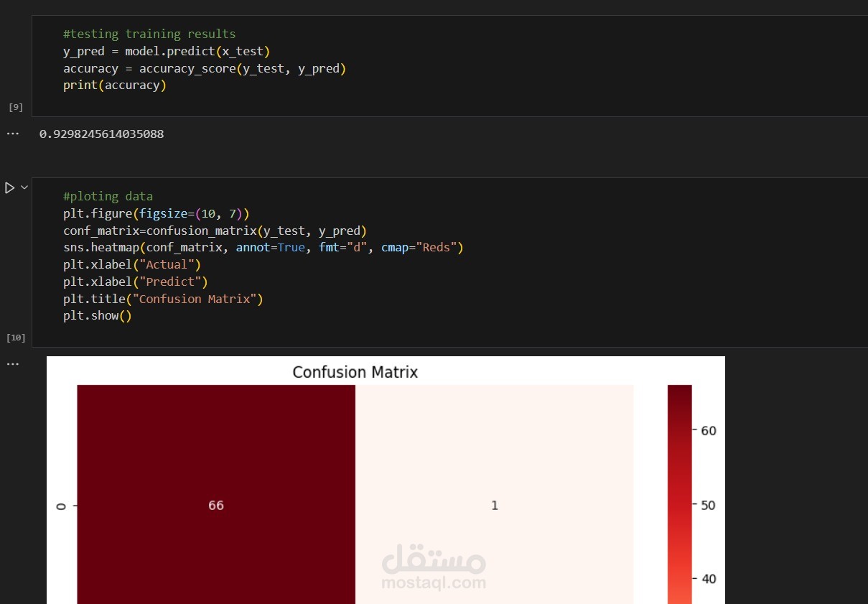This screenshot has height=604, width=868.
Task: Place cursor on 'y_pred = model.predict(x_test)' line
Action: (x=167, y=51)
